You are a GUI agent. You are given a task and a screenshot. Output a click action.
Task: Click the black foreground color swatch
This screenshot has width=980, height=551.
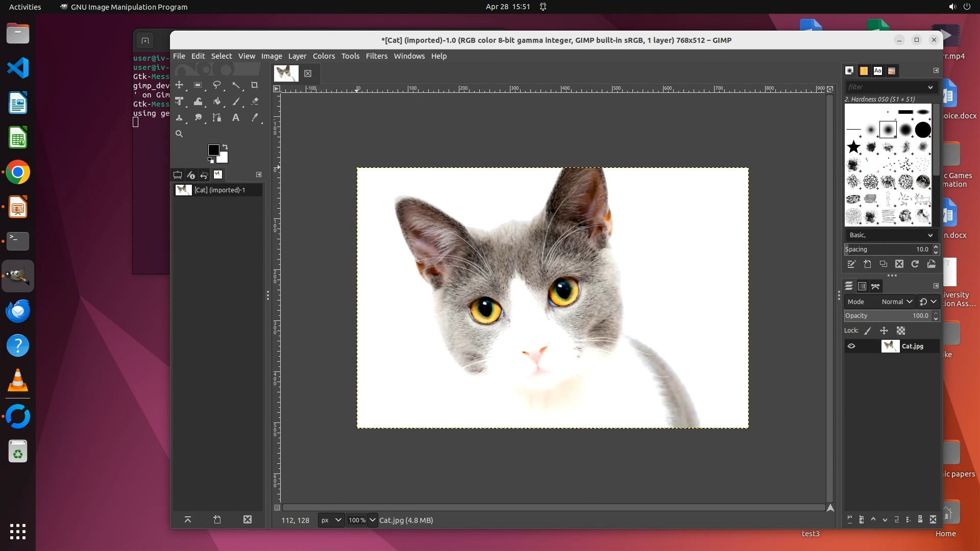click(213, 149)
